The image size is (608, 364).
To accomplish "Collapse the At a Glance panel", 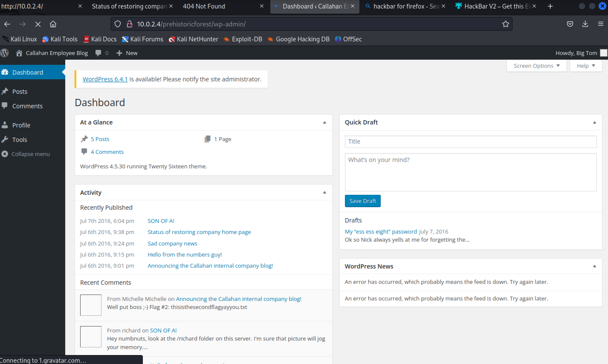I will click(324, 122).
